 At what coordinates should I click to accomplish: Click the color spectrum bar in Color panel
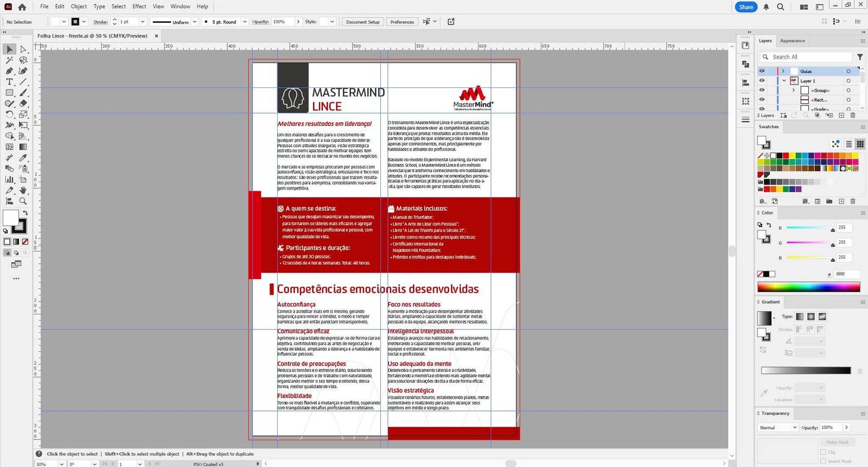808,287
